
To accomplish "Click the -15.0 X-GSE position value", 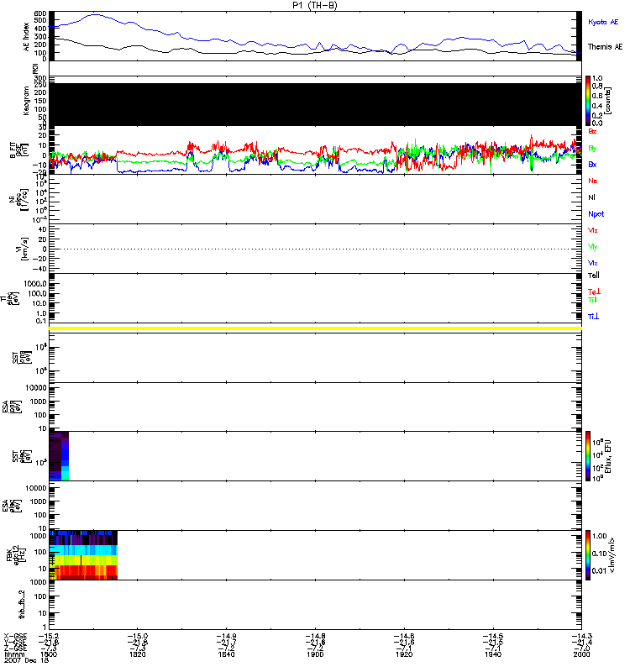I will pyautogui.click(x=137, y=636).
